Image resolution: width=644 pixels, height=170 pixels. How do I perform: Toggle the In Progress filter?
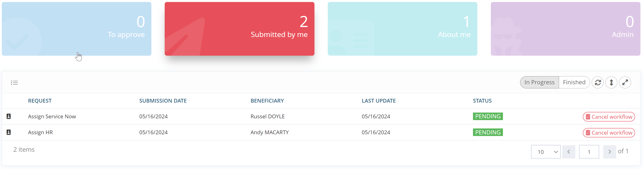click(539, 82)
